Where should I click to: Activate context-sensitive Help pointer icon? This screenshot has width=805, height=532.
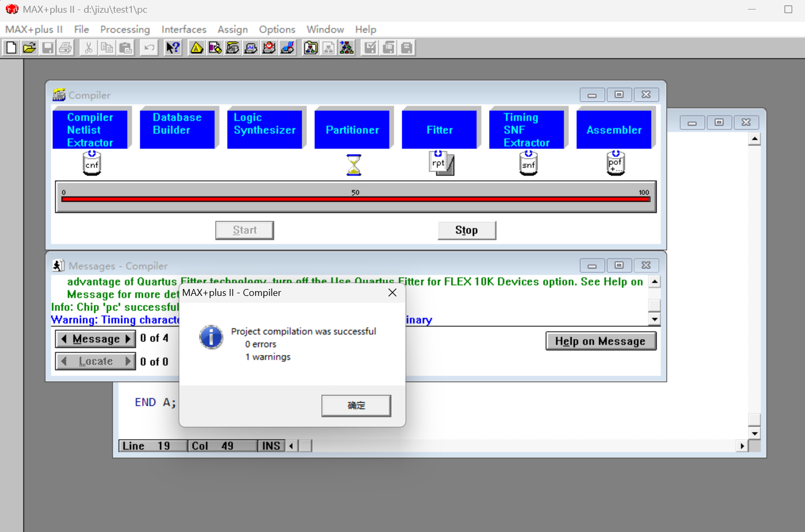coord(173,48)
